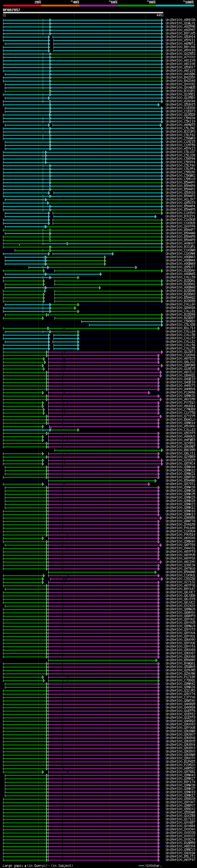Select the hit label UniRef100_B3XZY1
Screen dimensions: 197x868
(180, 216)
